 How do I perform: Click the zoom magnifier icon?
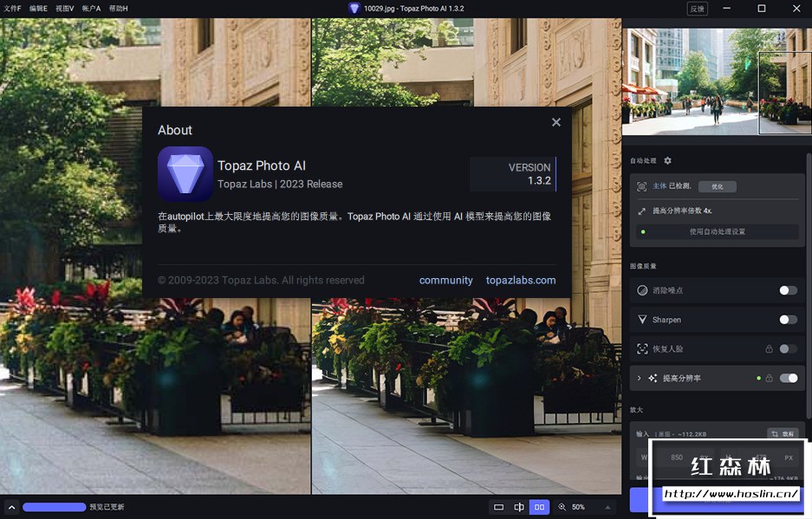tap(562, 507)
